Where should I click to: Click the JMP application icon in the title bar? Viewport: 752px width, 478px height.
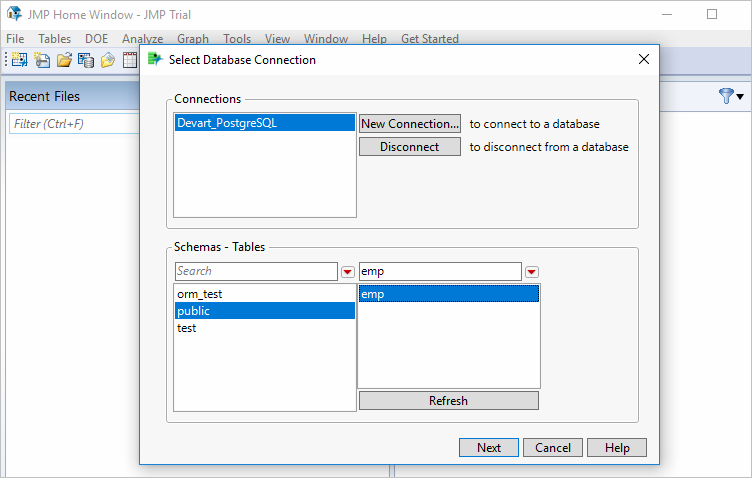pos(14,14)
